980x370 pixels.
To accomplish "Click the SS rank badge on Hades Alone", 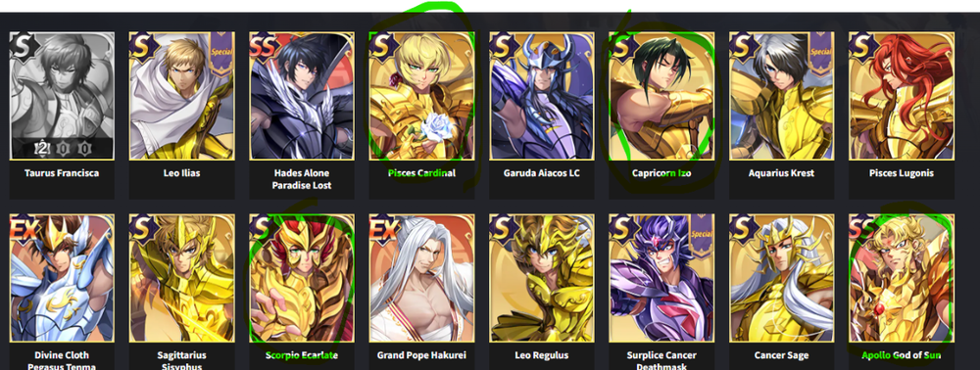I will (264, 45).
